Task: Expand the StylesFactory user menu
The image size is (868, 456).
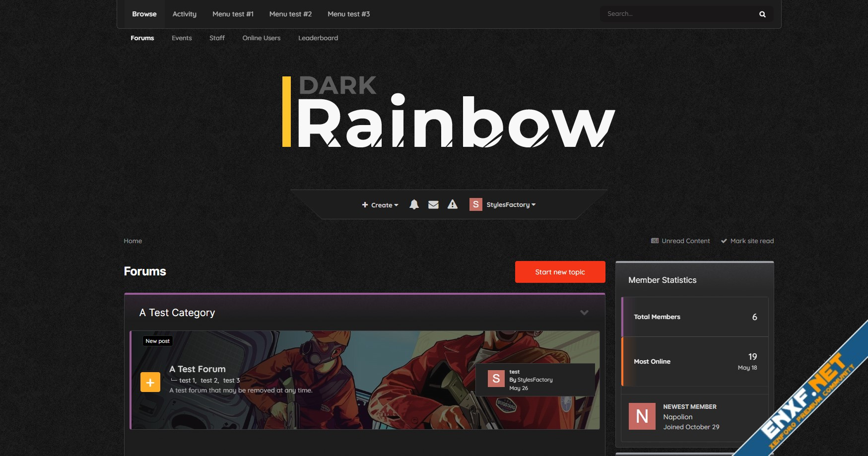Action: 511,205
